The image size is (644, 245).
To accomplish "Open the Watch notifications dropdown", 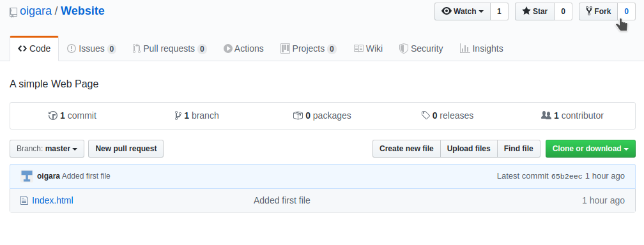I will 463,11.
